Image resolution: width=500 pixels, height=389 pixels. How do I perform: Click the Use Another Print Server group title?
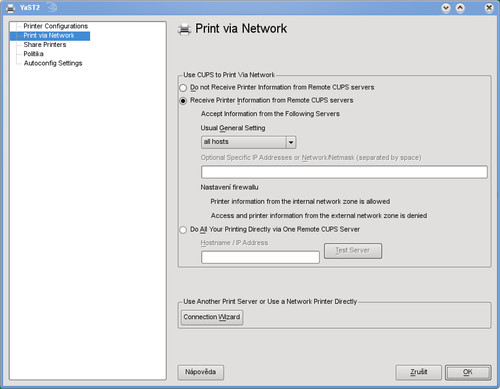[x=270, y=302]
